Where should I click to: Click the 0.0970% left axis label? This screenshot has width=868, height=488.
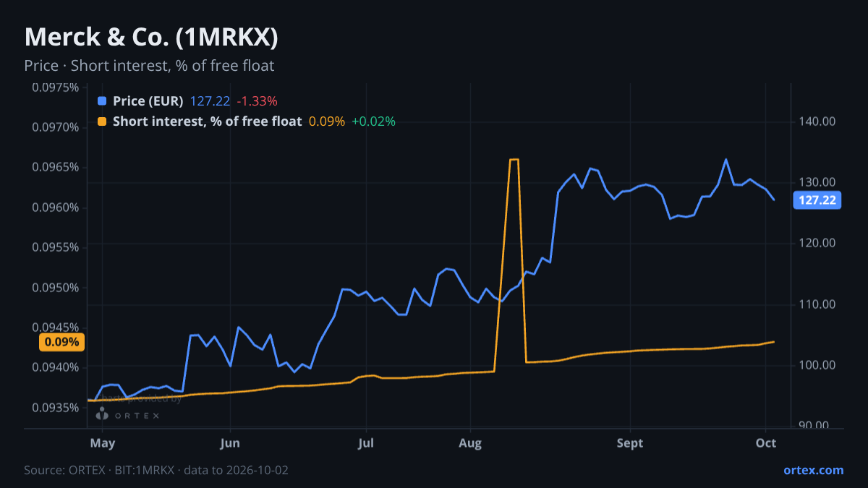tap(55, 128)
